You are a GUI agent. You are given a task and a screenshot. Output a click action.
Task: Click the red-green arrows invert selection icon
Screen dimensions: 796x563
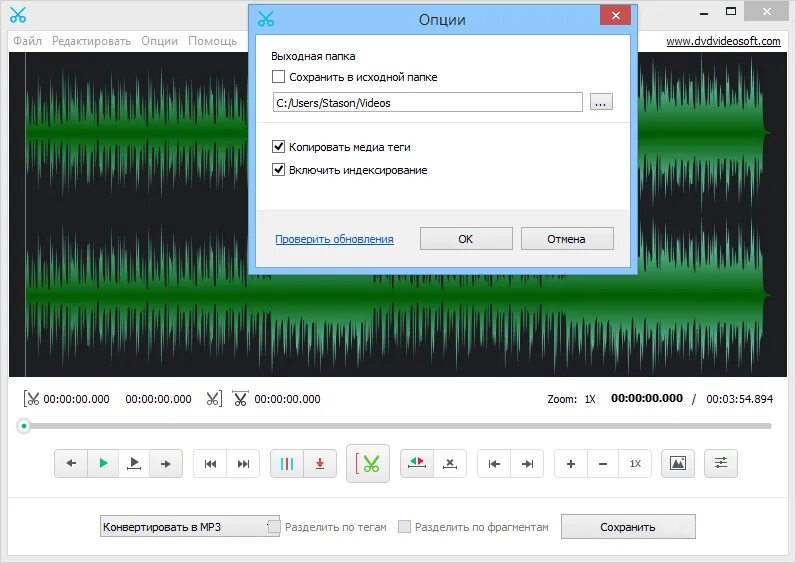417,463
